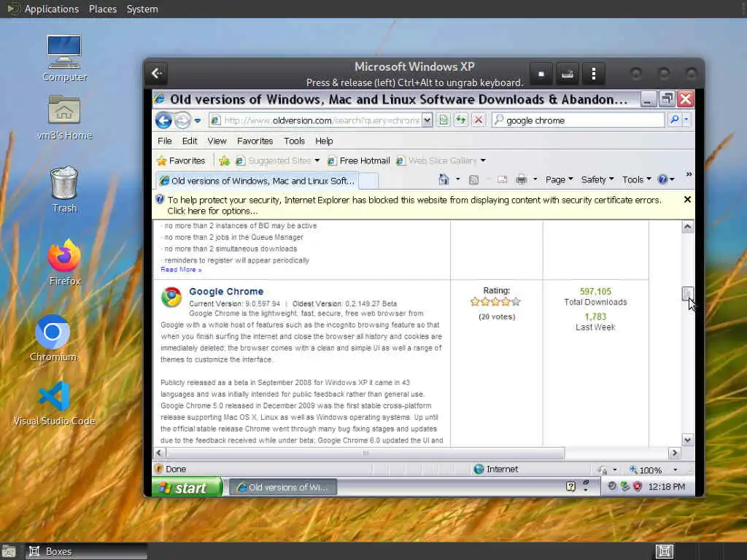Click the Windows XP Start button
Screen dimensions: 747x560
coord(187,487)
